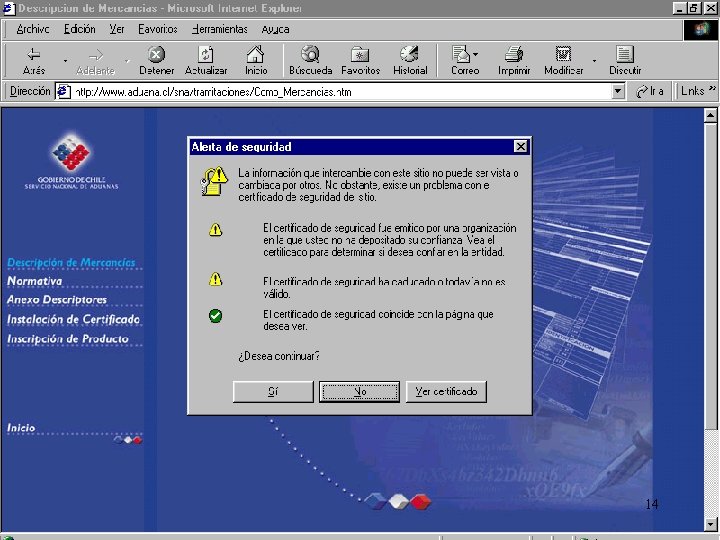Click the Adelante forward arrow icon
The height and width of the screenshot is (540, 720).
pos(96,55)
